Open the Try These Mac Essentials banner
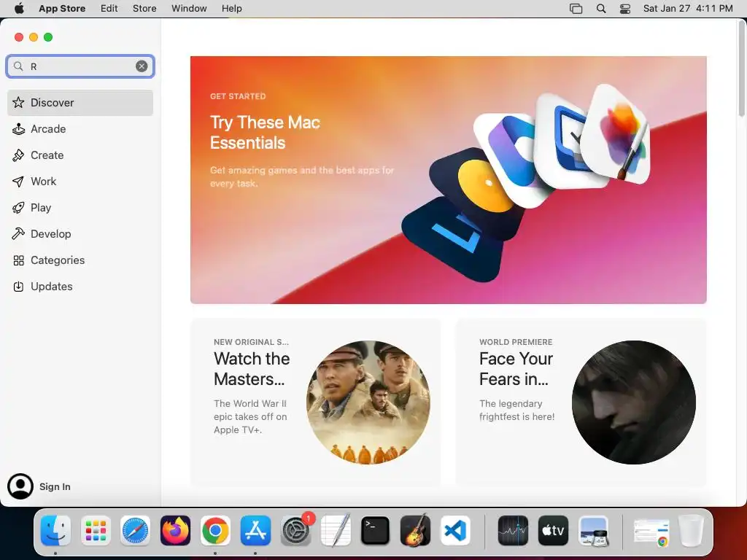747x560 pixels. pos(449,180)
